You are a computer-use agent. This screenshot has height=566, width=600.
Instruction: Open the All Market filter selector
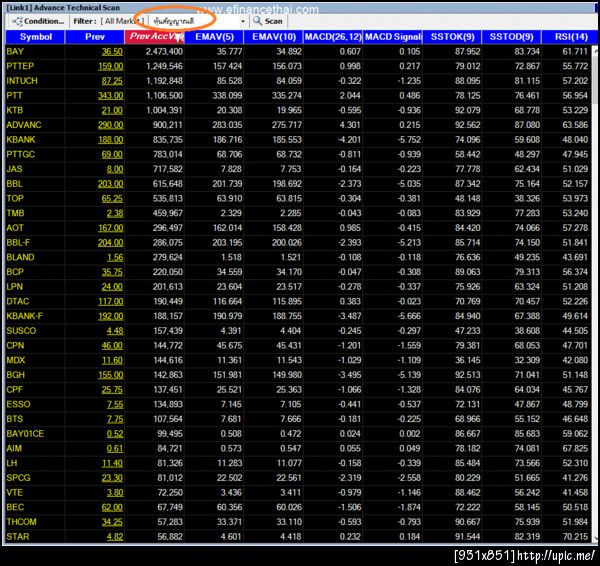tap(122, 21)
